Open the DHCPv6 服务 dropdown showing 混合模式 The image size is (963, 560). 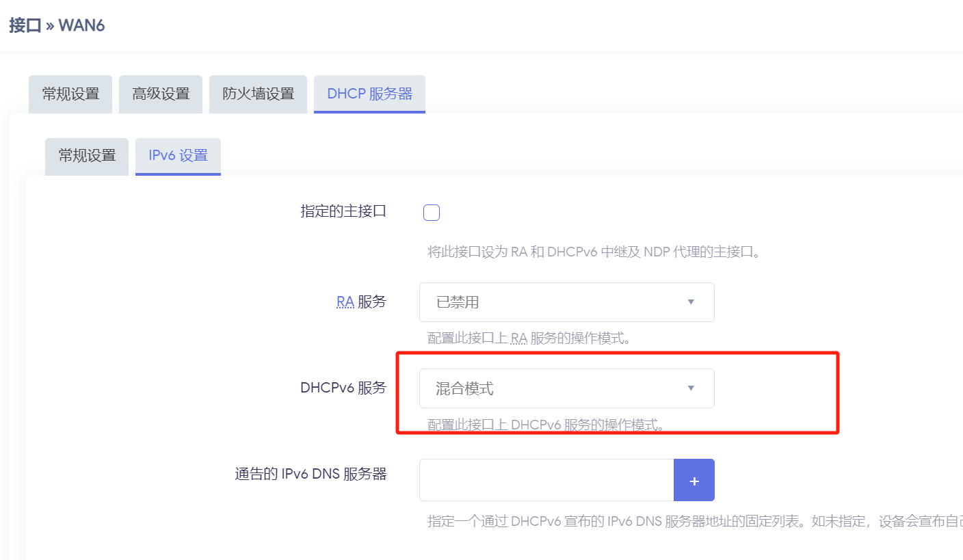[x=567, y=388]
